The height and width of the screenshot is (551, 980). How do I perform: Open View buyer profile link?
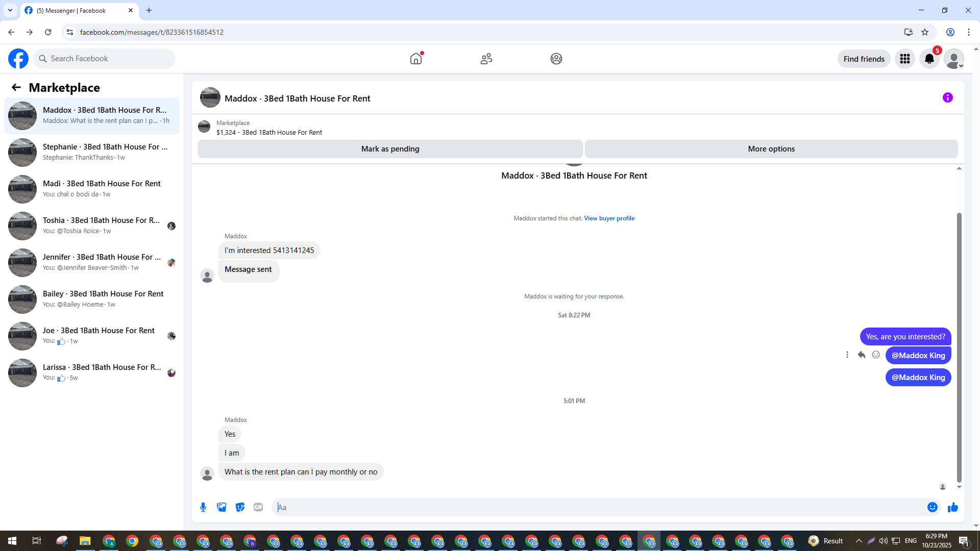coord(609,218)
